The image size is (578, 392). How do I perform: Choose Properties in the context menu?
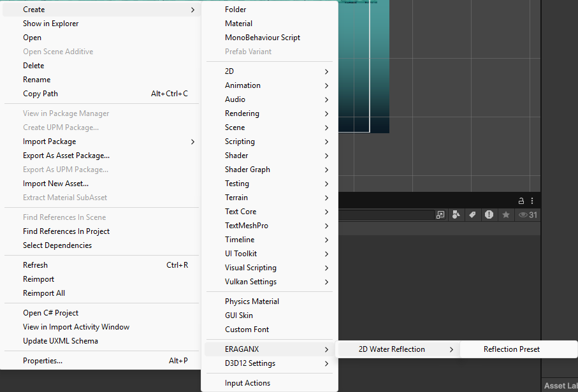click(x=101, y=361)
